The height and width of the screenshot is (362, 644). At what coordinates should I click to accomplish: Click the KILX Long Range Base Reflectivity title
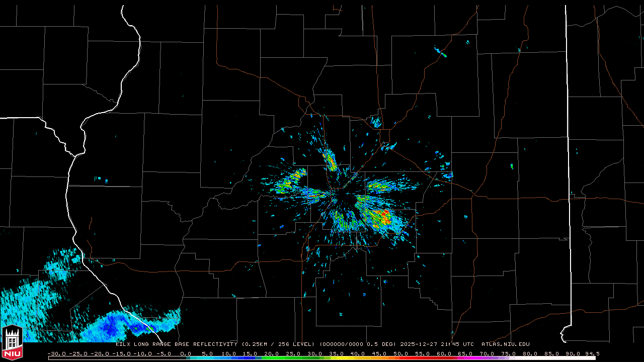[177, 344]
